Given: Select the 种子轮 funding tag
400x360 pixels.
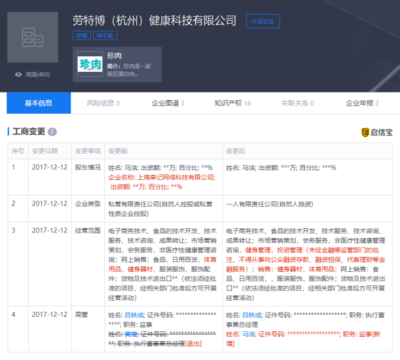Looking at the screenshot, I should click(x=105, y=35).
